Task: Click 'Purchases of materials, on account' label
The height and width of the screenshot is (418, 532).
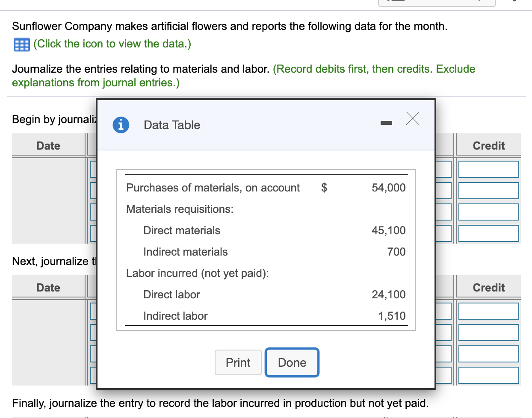Action: pyautogui.click(x=213, y=188)
